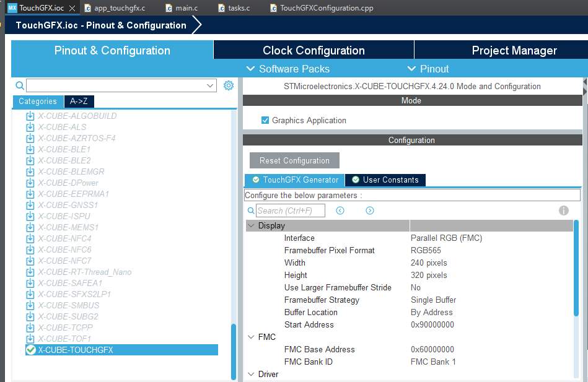Select the Buffer Location value By Address
This screenshot has width=588, height=382.
(432, 312)
